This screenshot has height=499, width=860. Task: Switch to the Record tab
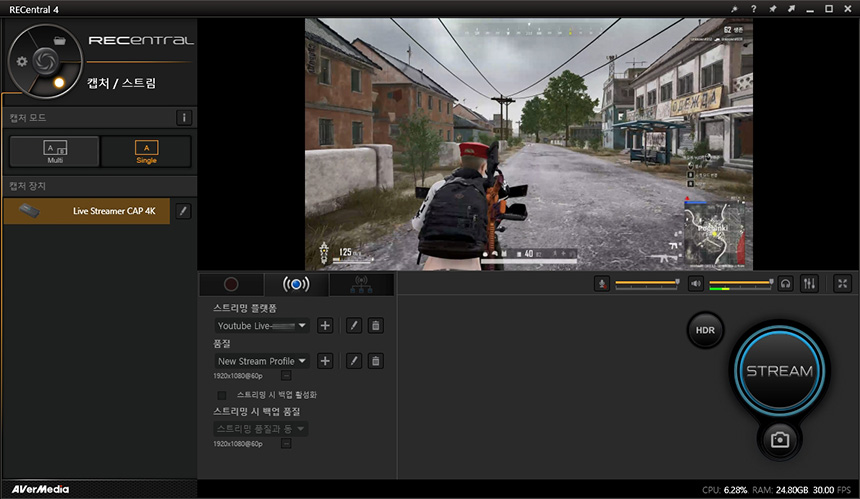pyautogui.click(x=231, y=284)
